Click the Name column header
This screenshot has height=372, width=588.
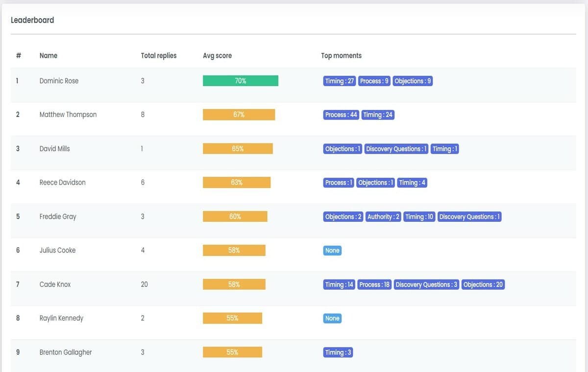tap(49, 56)
